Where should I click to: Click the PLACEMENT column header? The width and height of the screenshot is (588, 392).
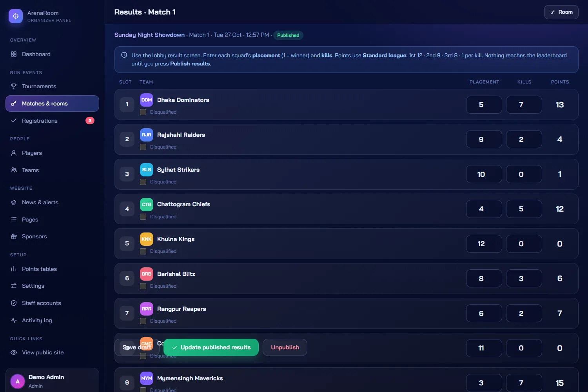pyautogui.click(x=485, y=82)
